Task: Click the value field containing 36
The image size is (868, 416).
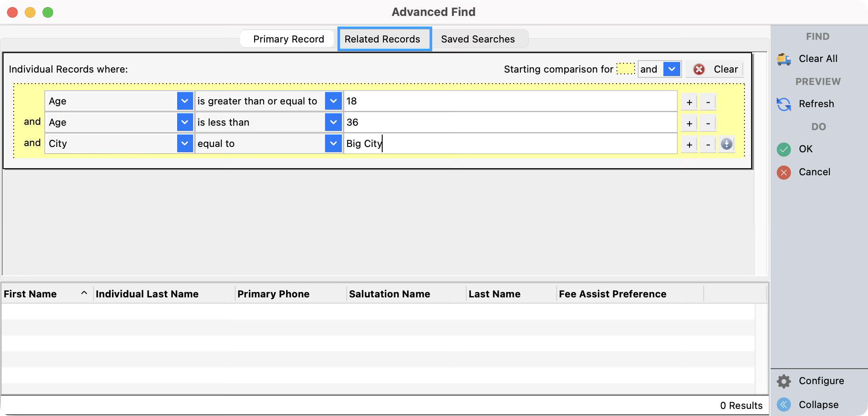Action: tap(511, 122)
